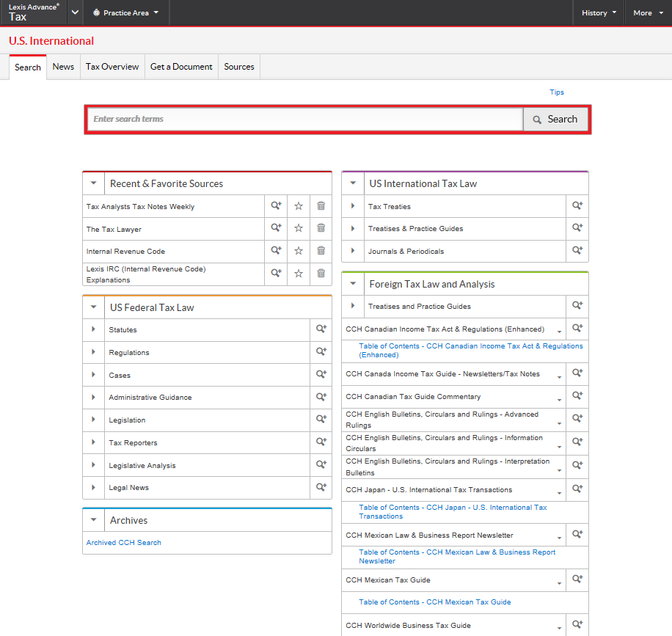Open CCH Canadian Income Tax Act row dropdown
The height and width of the screenshot is (636, 672).
pyautogui.click(x=559, y=332)
